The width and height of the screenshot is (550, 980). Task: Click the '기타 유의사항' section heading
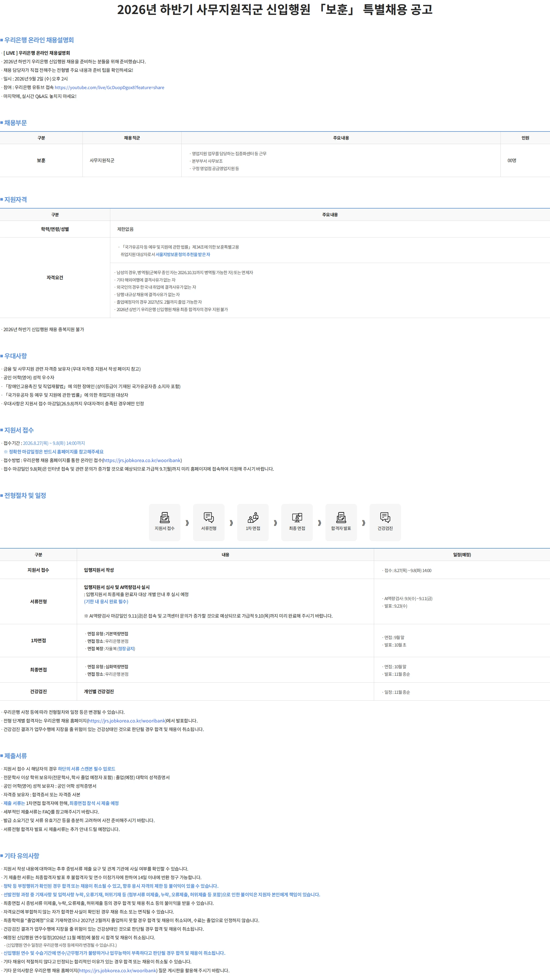(22, 856)
